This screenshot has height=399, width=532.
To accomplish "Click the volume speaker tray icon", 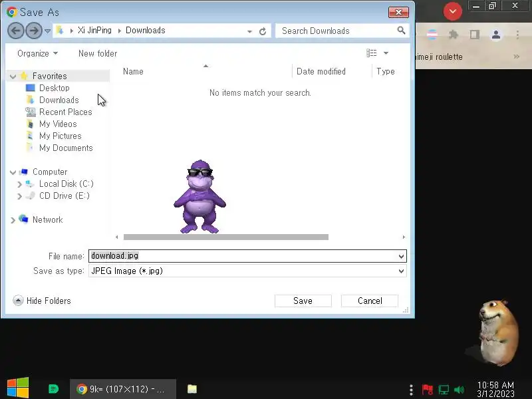I will click(x=459, y=390).
